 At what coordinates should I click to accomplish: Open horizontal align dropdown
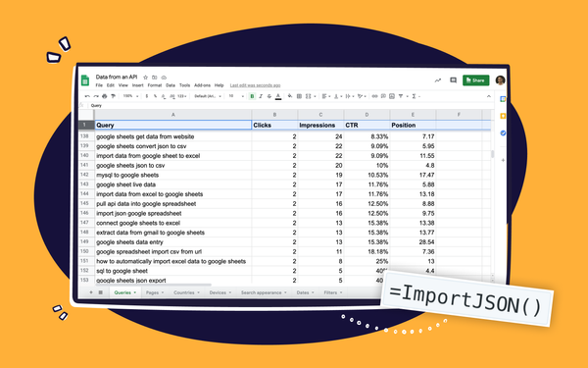point(326,96)
